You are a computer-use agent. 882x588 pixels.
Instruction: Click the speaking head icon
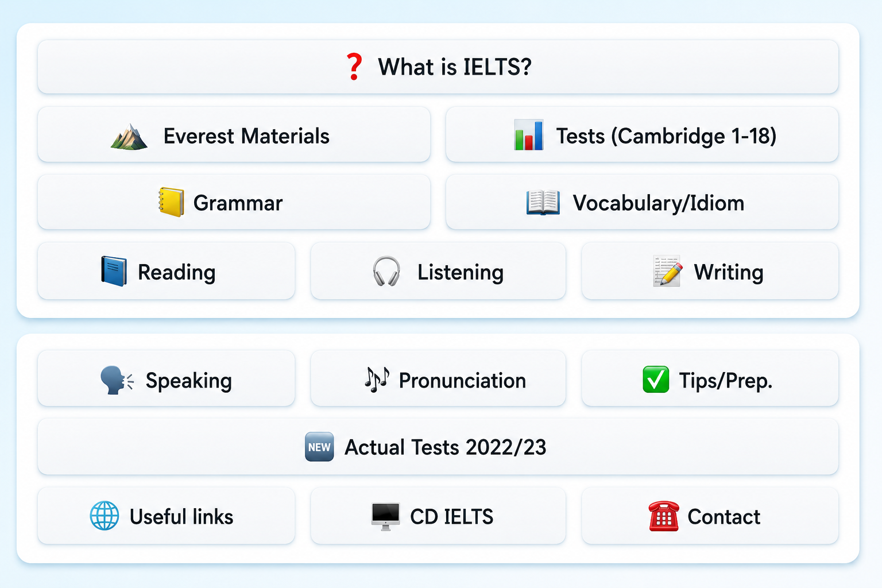[x=117, y=380]
